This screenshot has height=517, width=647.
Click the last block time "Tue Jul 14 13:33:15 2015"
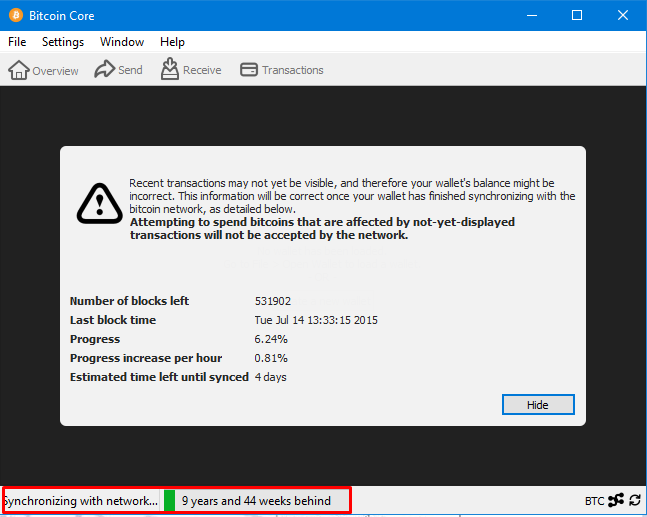click(316, 320)
